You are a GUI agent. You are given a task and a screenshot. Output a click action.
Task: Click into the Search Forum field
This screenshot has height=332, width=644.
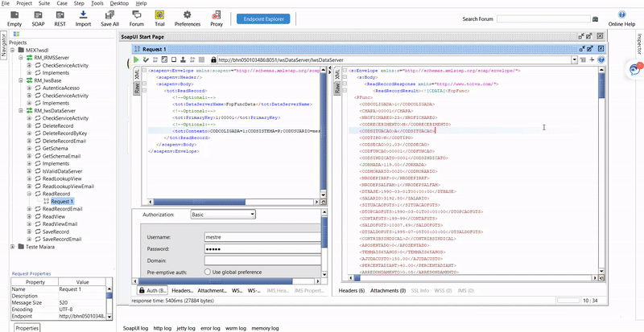tap(543, 18)
